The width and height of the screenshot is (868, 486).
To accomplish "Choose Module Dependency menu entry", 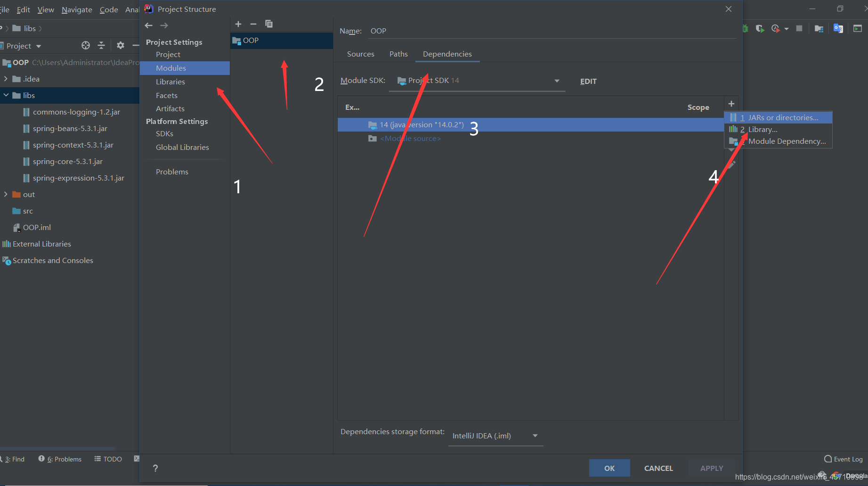I will pyautogui.click(x=778, y=141).
